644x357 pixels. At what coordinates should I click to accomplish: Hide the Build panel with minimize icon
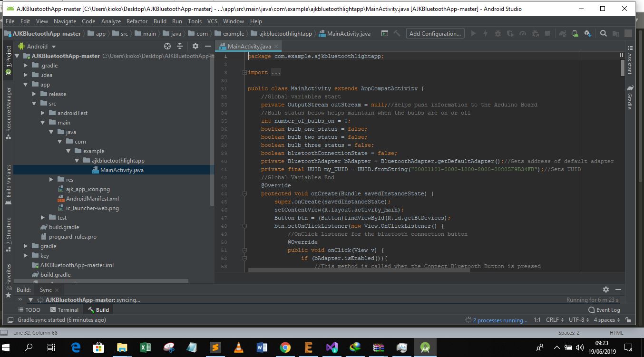(618, 289)
